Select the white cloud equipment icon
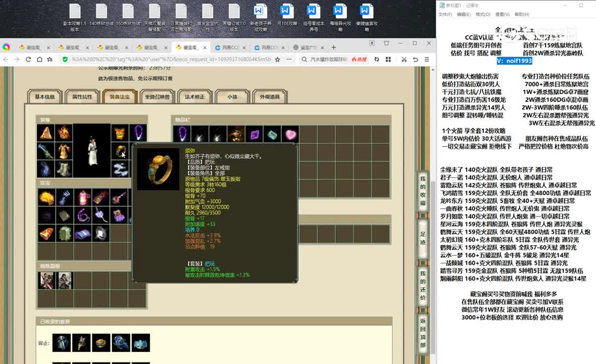This screenshot has width=596, height=364. pos(120,169)
